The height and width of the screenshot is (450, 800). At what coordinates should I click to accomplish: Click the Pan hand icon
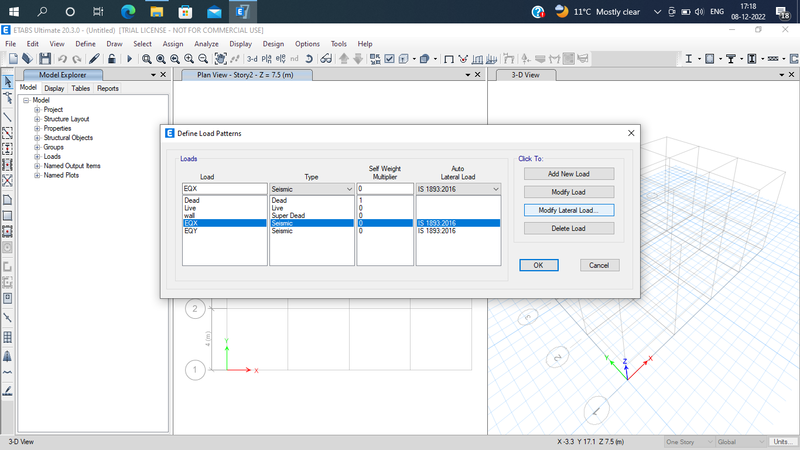(220, 59)
